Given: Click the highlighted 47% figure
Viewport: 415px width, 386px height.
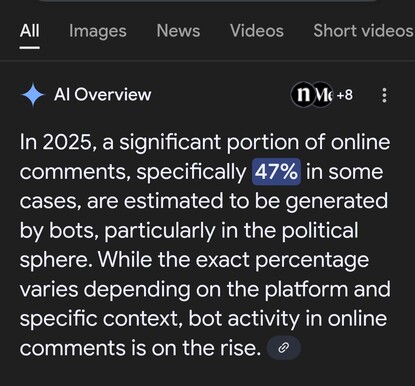Looking at the screenshot, I should coord(276,172).
